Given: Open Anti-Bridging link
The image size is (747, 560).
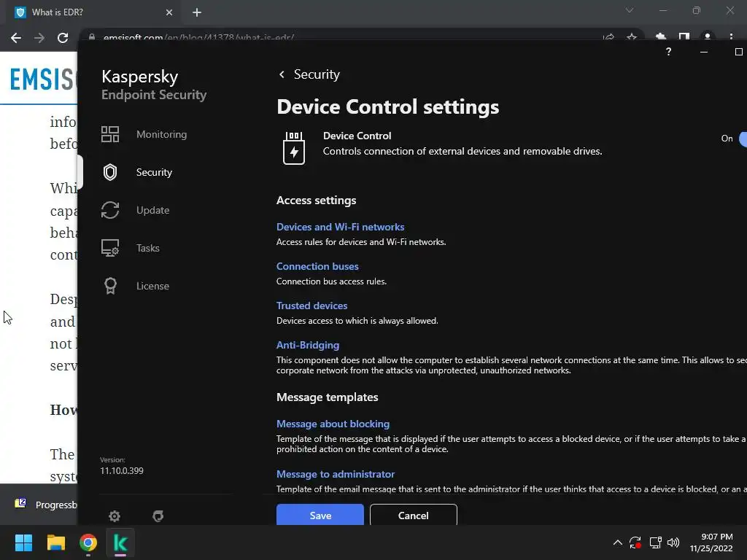Looking at the screenshot, I should [x=308, y=345].
